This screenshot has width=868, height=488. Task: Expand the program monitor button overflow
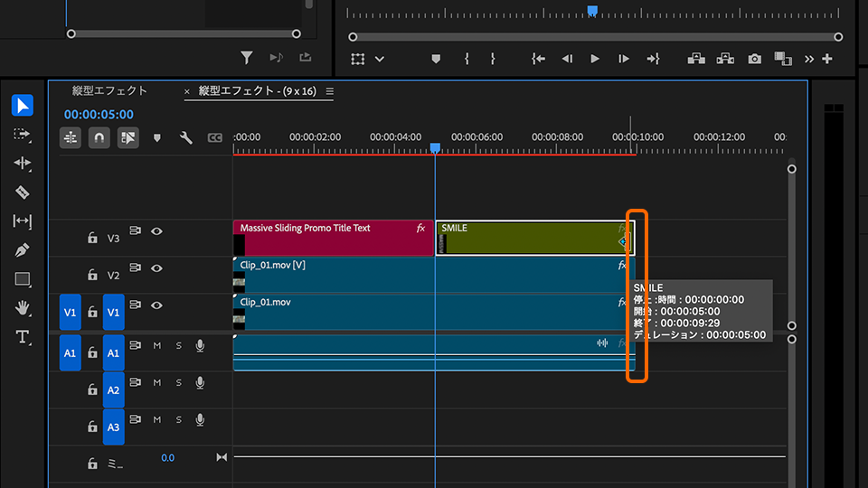[809, 59]
